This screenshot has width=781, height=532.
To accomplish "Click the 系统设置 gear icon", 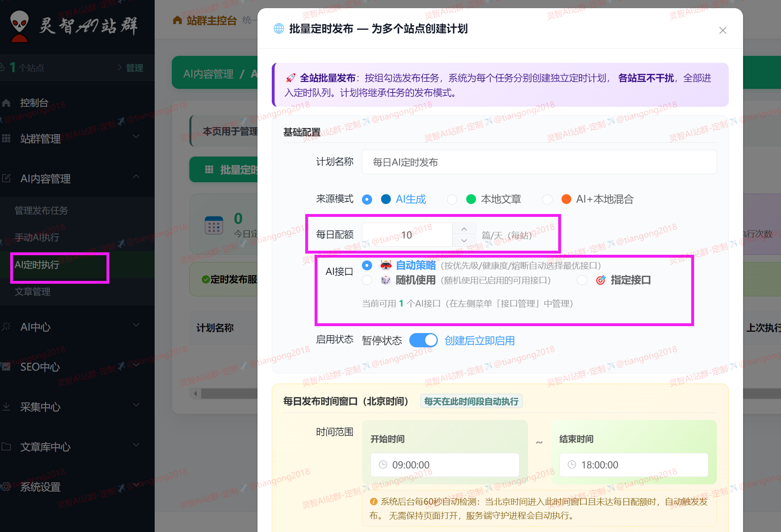I will (x=7, y=487).
